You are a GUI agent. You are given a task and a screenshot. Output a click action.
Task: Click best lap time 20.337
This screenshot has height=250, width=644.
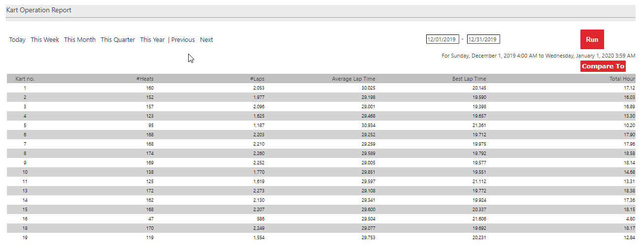(479, 210)
